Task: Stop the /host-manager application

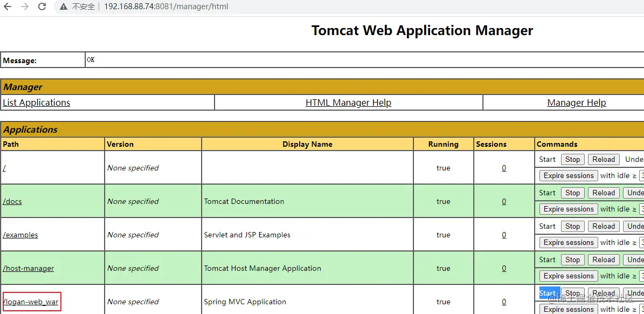Action: (x=572, y=260)
